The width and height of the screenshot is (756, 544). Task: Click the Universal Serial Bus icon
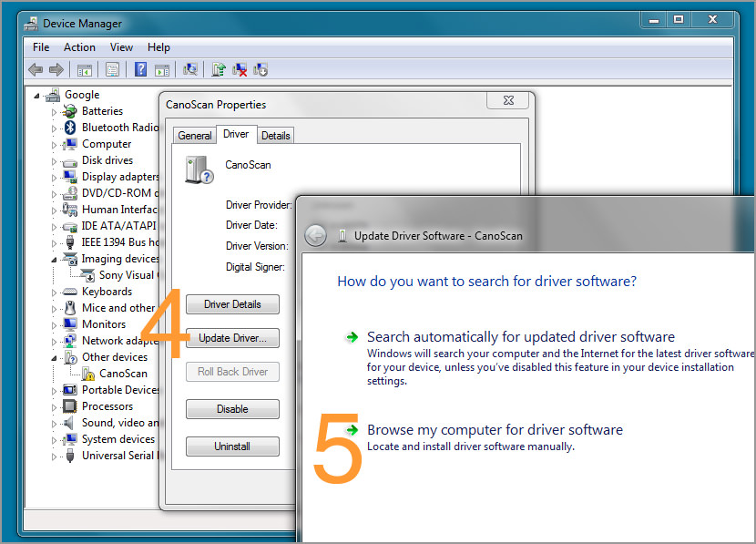click(70, 456)
